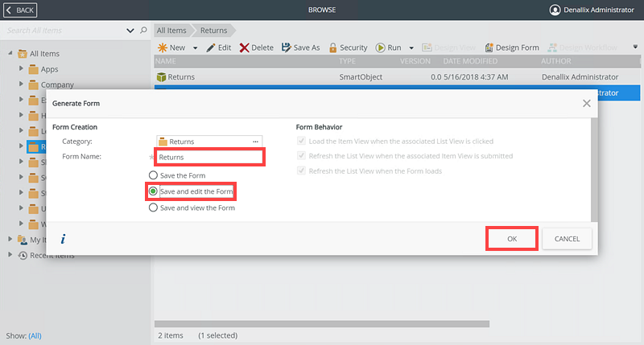Open the Run dropdown arrow
This screenshot has width=644, height=345.
tap(411, 48)
